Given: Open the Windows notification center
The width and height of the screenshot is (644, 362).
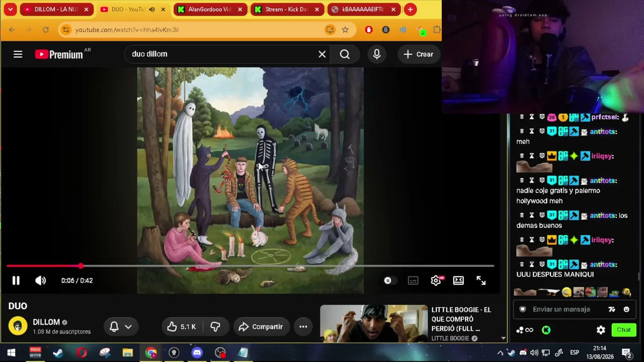Looking at the screenshot, I should click(626, 352).
